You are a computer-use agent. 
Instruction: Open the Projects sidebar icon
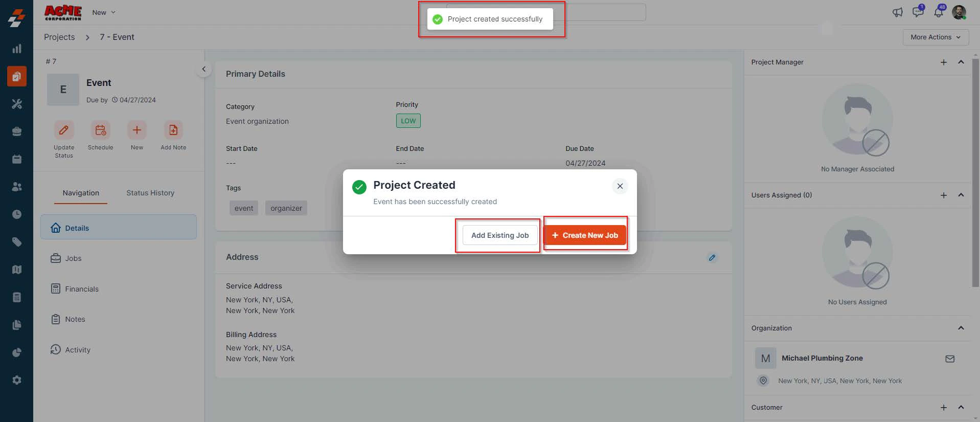click(17, 76)
